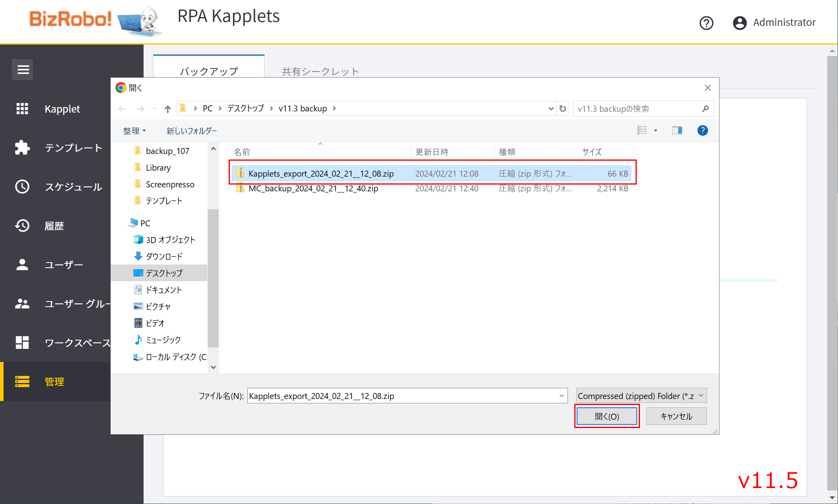Open view options dropdown arrow
This screenshot has width=838, height=504.
(655, 130)
